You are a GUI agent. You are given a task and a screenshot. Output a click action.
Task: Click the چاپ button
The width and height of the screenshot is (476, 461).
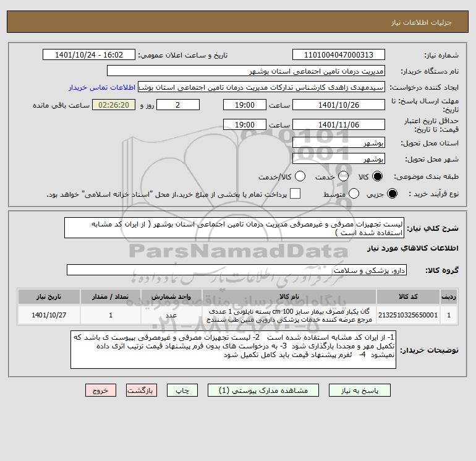point(182,390)
